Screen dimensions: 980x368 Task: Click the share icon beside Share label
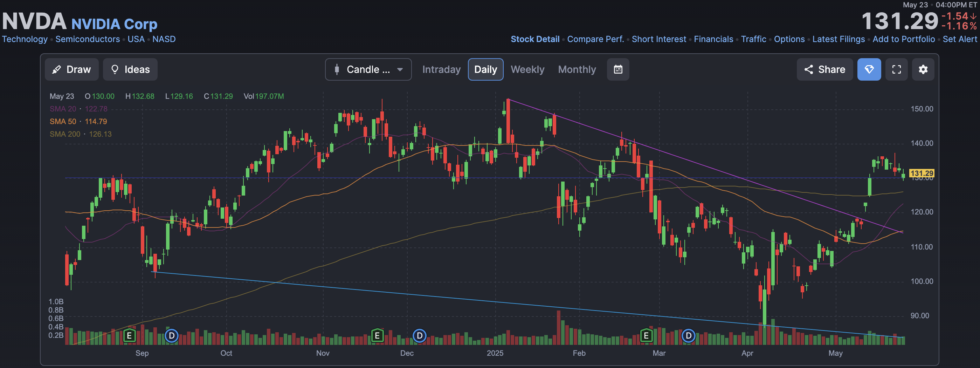click(808, 69)
